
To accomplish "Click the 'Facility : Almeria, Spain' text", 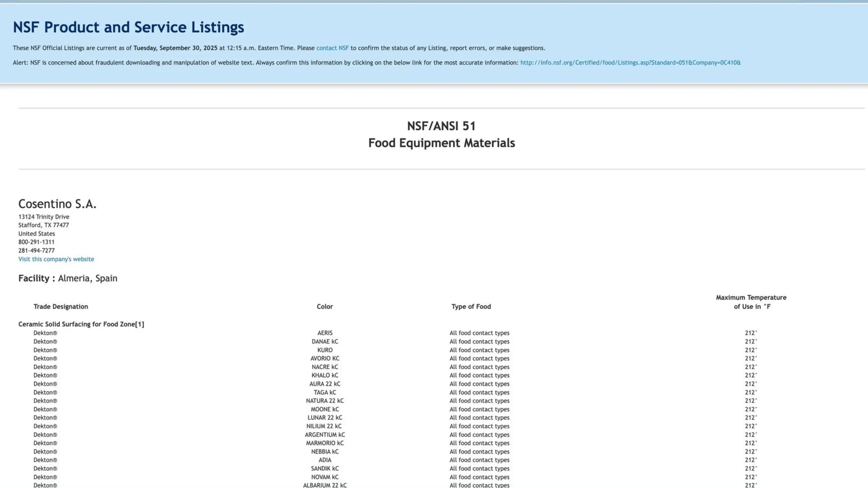I will tap(68, 278).
